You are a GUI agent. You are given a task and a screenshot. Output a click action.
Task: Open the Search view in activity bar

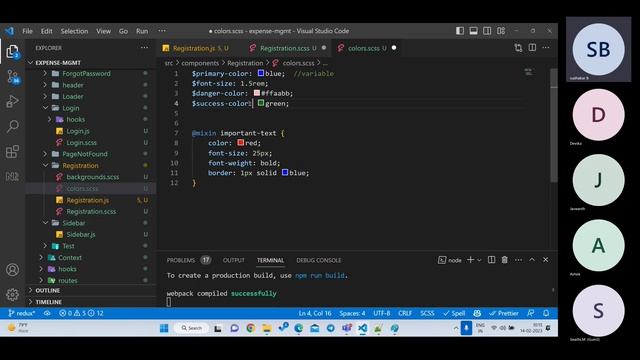pyautogui.click(x=12, y=126)
